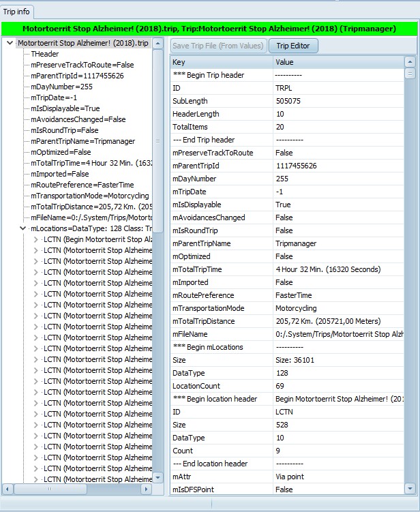Image resolution: width=420 pixels, height=512 pixels.
Task: Click grid scrollbar up arrow
Action: click(x=410, y=62)
